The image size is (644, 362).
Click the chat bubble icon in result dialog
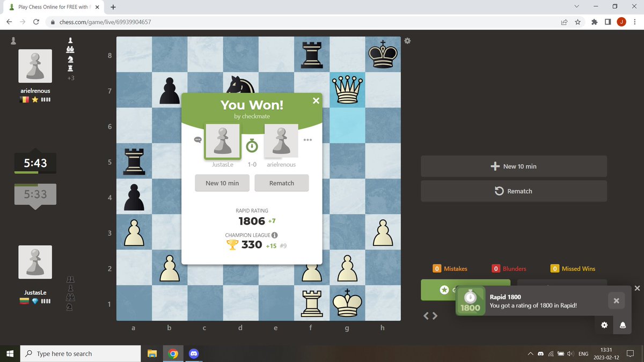click(198, 139)
